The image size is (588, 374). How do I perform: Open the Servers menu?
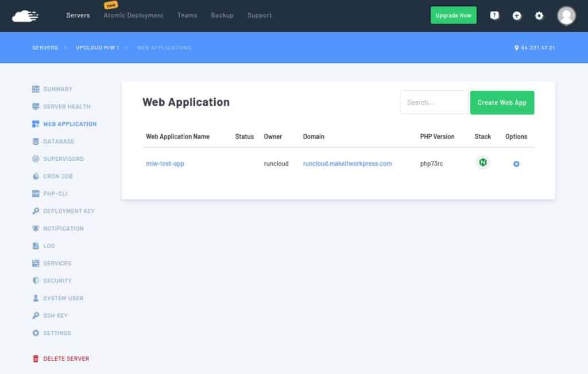78,16
